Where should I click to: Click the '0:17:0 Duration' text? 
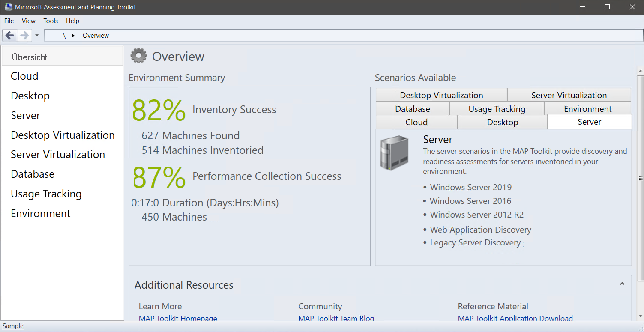click(x=205, y=203)
